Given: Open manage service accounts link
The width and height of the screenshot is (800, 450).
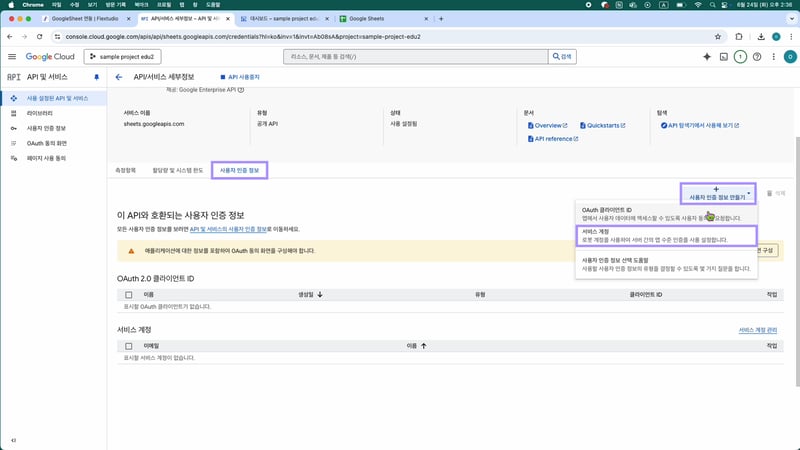Looking at the screenshot, I should pyautogui.click(x=758, y=330).
